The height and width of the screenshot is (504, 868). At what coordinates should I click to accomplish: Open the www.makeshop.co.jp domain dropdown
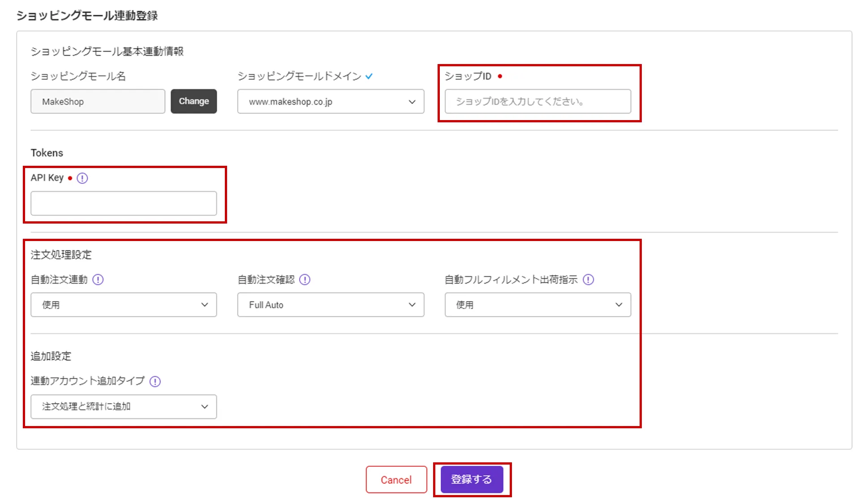pyautogui.click(x=330, y=102)
